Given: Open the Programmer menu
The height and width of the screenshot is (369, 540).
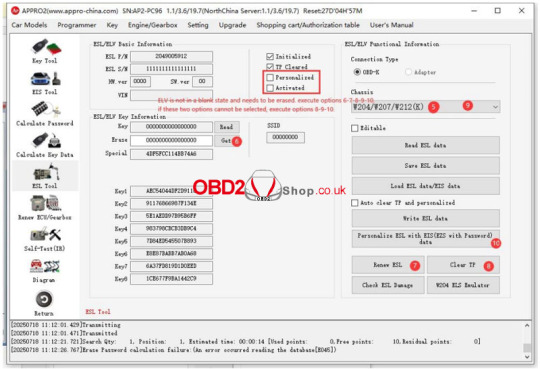Looking at the screenshot, I should (x=77, y=25).
